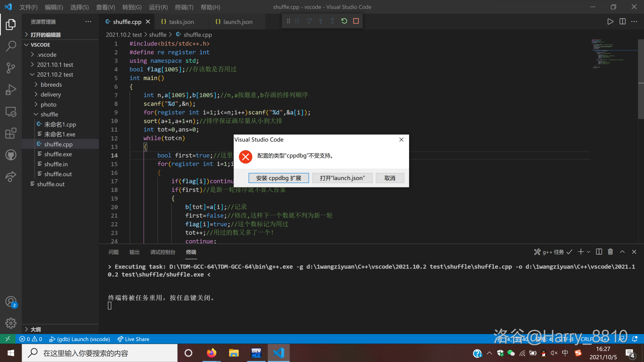Click the 安装 cppdbg 扩展 button
This screenshot has height=362, width=644.
[x=279, y=178]
